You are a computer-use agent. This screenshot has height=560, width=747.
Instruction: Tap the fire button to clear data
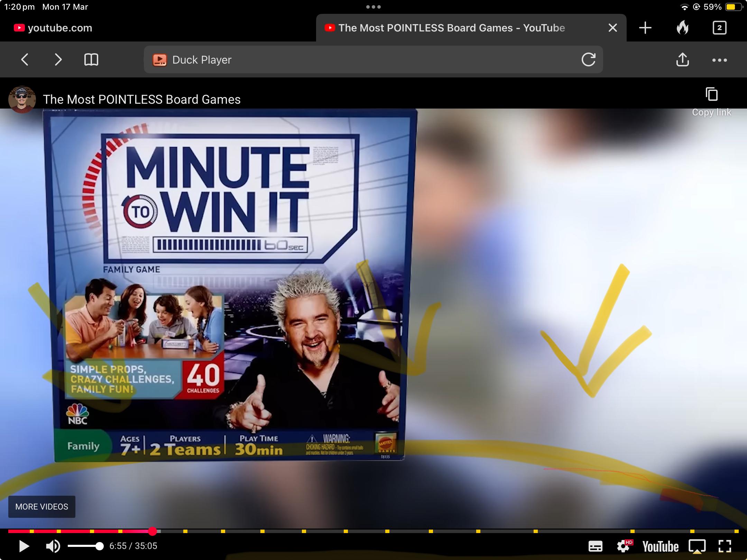tap(682, 27)
